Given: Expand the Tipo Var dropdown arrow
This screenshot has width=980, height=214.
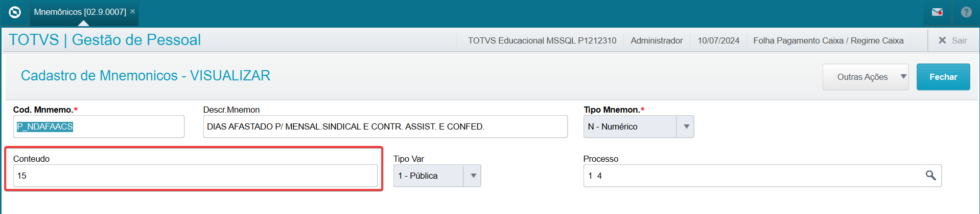Looking at the screenshot, I should 473,176.
